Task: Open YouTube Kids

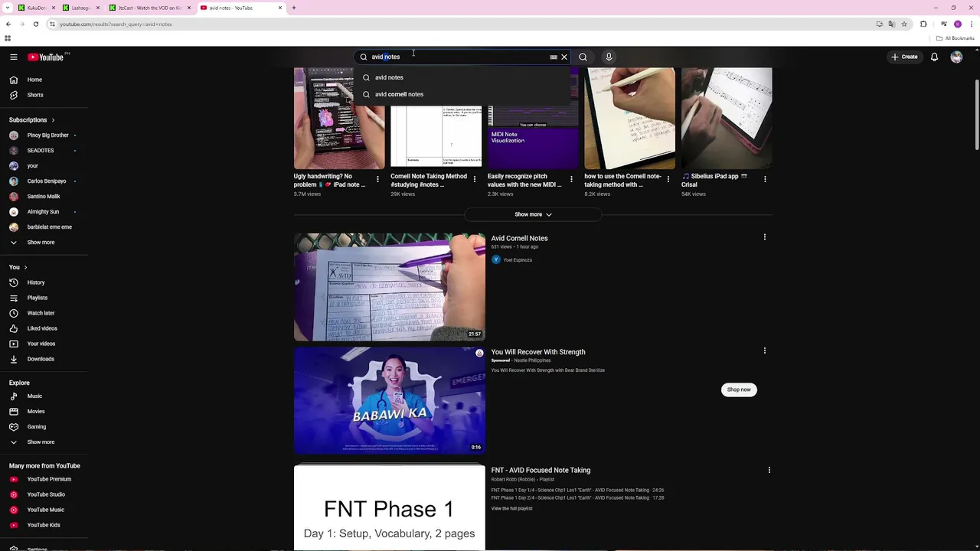Action: point(44,525)
